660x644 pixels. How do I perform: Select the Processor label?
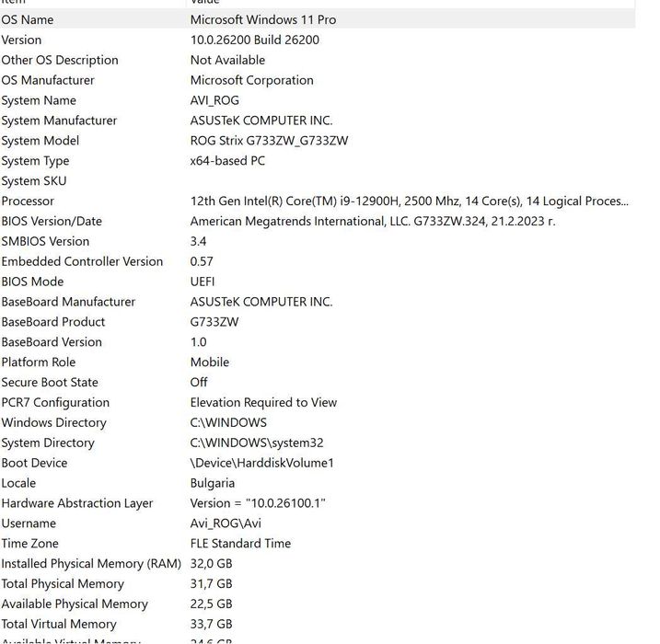click(28, 201)
